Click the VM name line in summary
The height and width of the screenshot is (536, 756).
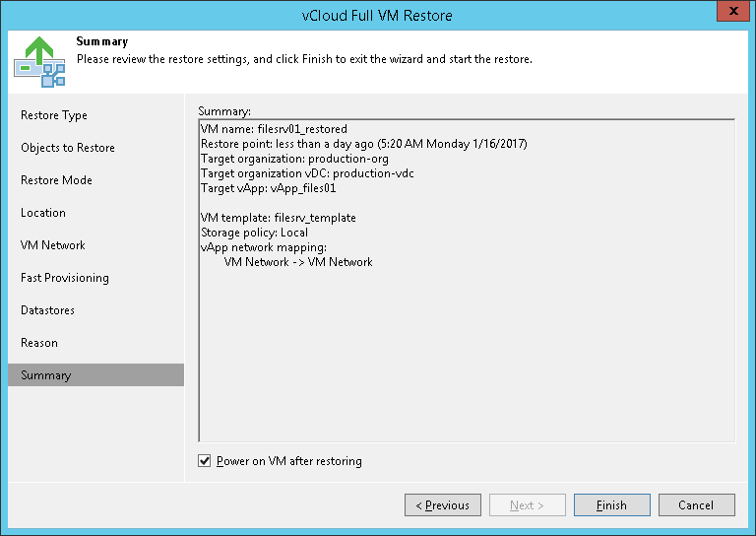click(x=274, y=129)
